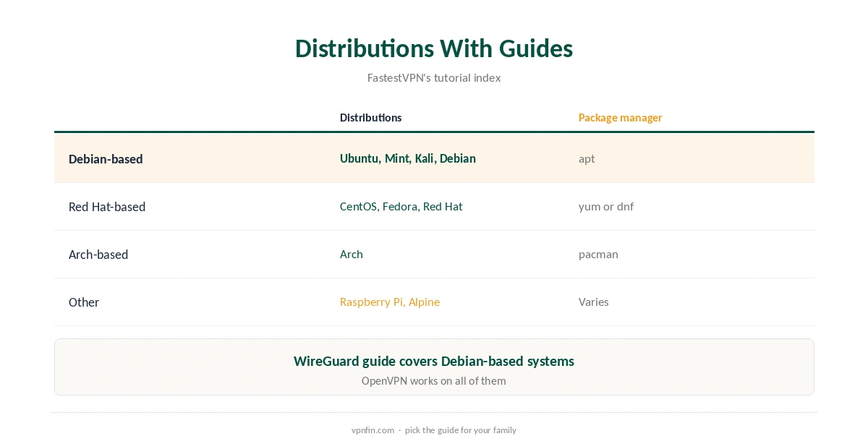
Task: Click 'CentOS, Fedora, Red Hat' cell
Action: coord(401,206)
